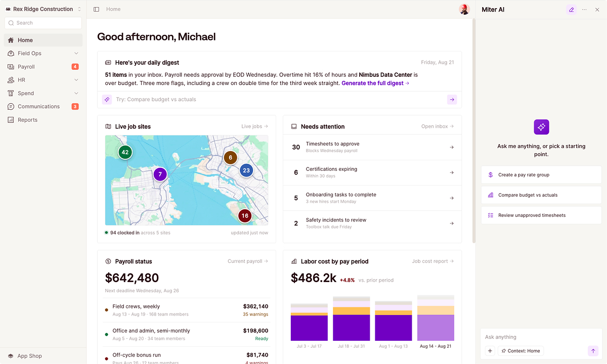Click the Aug 14 - Aug 21 bar

(436, 318)
